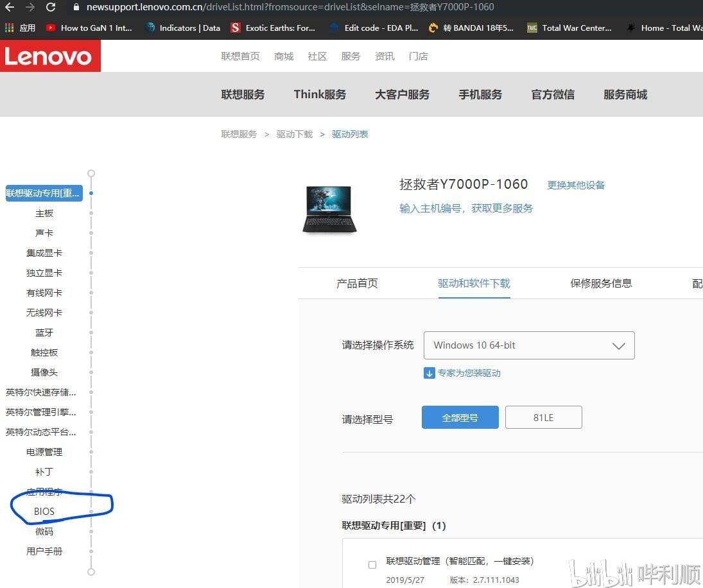The width and height of the screenshot is (703, 588).
Task: Open the 转 BANDAI bookmark
Action: tap(471, 28)
